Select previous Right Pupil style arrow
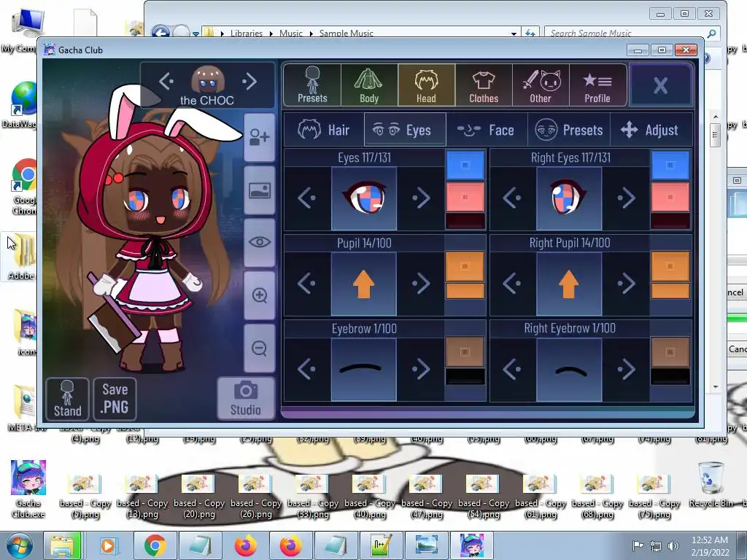This screenshot has width=747, height=560. pyautogui.click(x=512, y=284)
